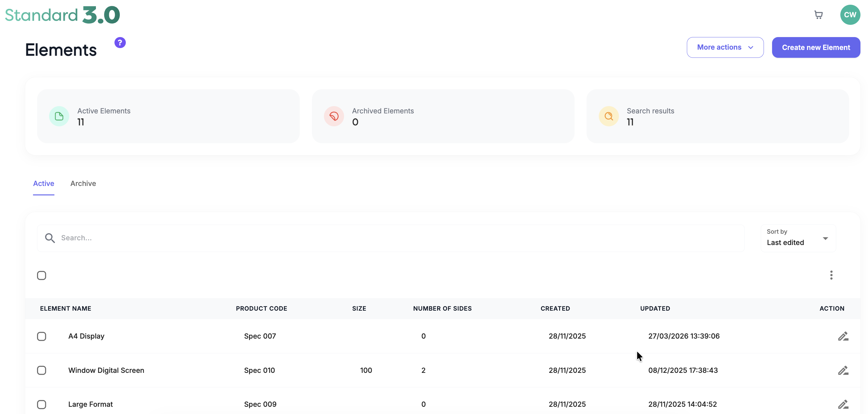This screenshot has height=414, width=868.
Task: Tick the Large Format row checkbox
Action: pyautogui.click(x=42, y=404)
